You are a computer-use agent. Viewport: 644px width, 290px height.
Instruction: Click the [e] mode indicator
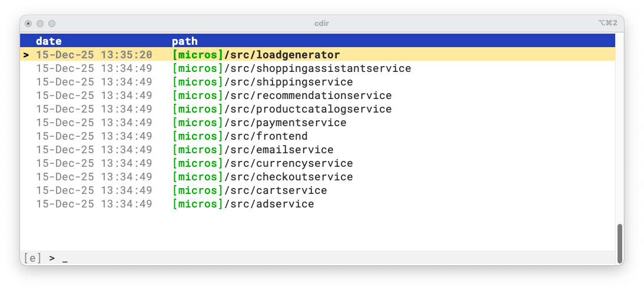(32, 258)
